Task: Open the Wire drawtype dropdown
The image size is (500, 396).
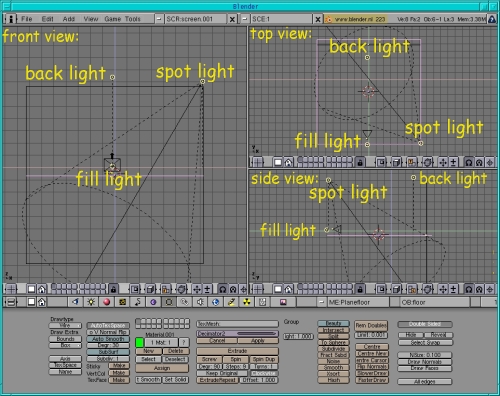Action: tap(65, 325)
